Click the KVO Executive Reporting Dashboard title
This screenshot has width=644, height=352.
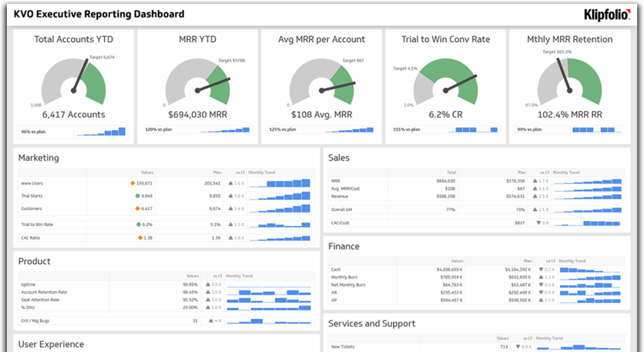[99, 14]
